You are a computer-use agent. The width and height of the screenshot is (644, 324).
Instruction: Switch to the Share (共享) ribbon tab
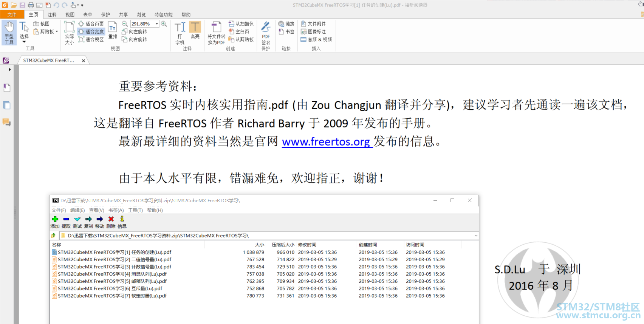click(124, 15)
